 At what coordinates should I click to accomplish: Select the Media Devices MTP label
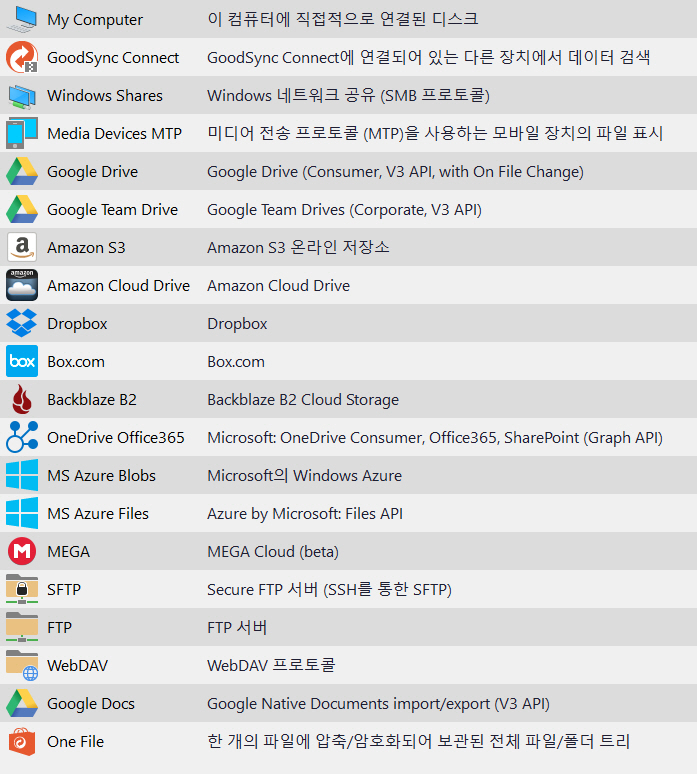click(x=115, y=134)
